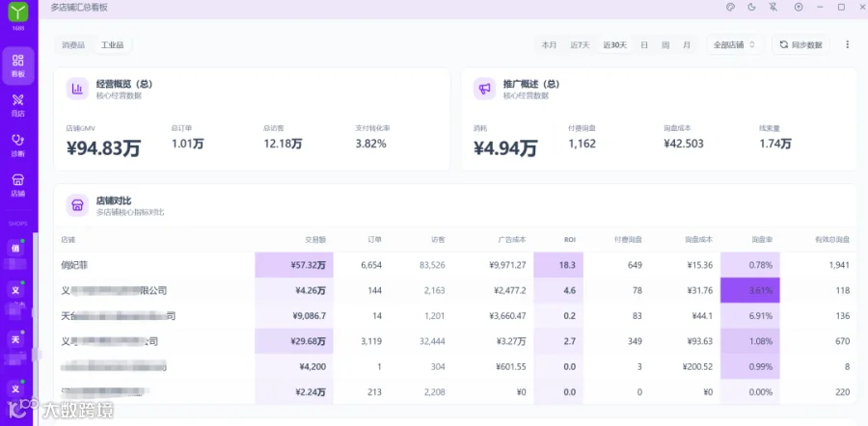Screen dimensions: 868x426
Task: Switch to the 近7天 time range
Action: point(581,45)
